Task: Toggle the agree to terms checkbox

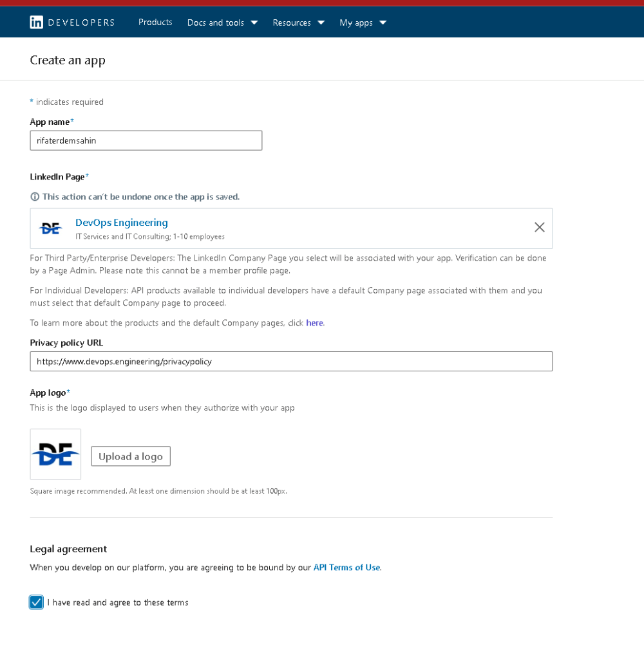Action: 36,602
